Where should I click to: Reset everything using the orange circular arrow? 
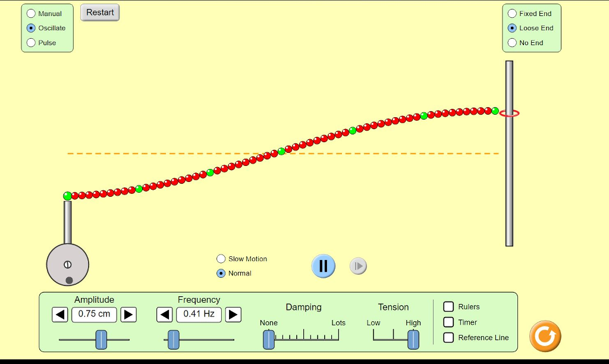tap(544, 336)
